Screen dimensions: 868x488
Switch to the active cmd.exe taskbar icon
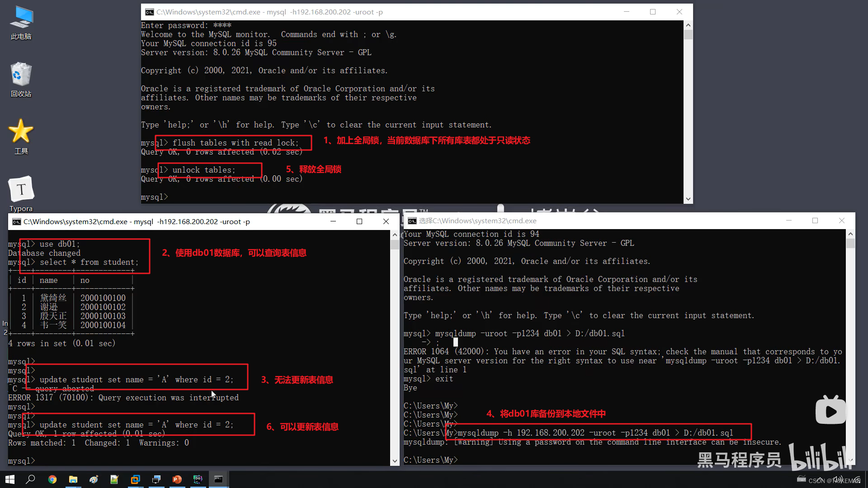pyautogui.click(x=219, y=479)
